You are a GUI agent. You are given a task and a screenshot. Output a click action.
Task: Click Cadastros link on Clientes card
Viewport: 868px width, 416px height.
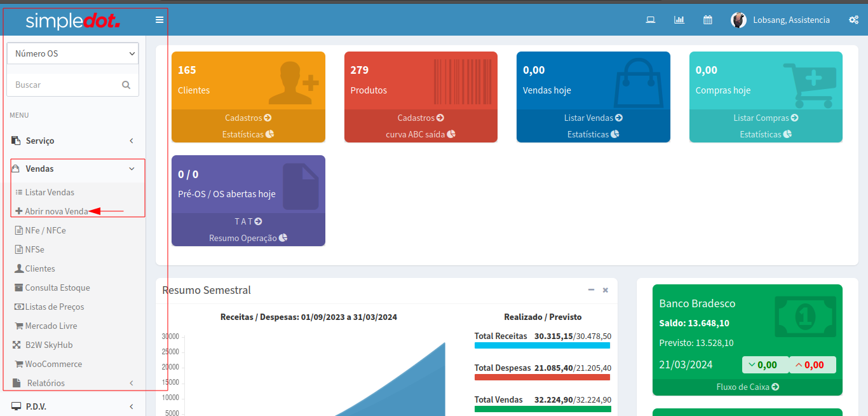pos(248,118)
